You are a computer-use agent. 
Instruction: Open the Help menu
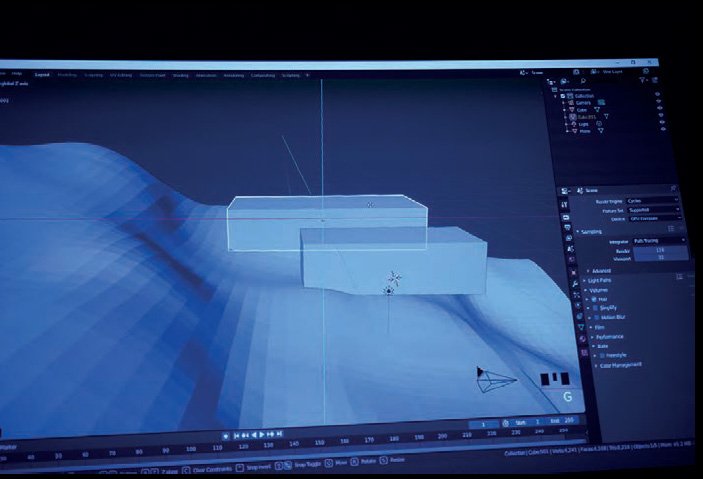(17, 74)
